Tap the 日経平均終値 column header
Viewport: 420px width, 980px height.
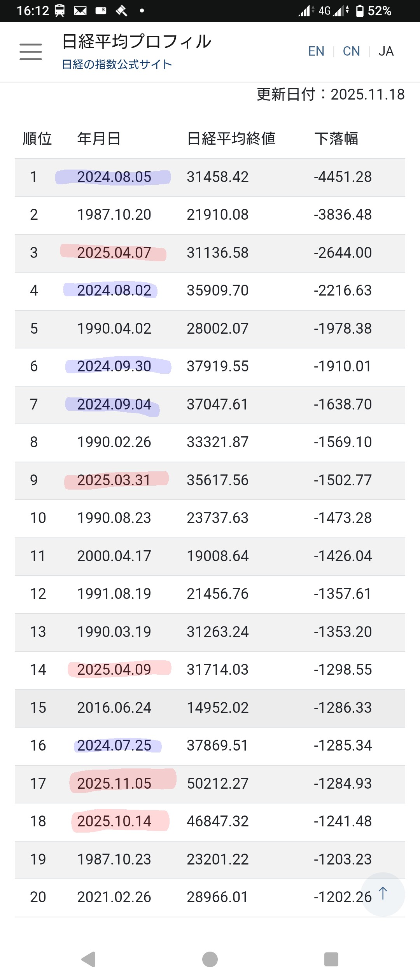pos(231,139)
